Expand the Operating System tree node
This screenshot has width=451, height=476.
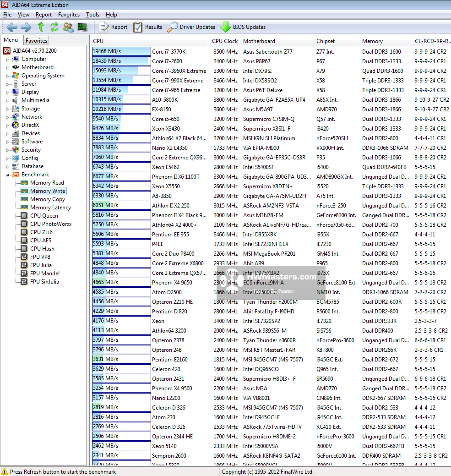[x=8, y=76]
